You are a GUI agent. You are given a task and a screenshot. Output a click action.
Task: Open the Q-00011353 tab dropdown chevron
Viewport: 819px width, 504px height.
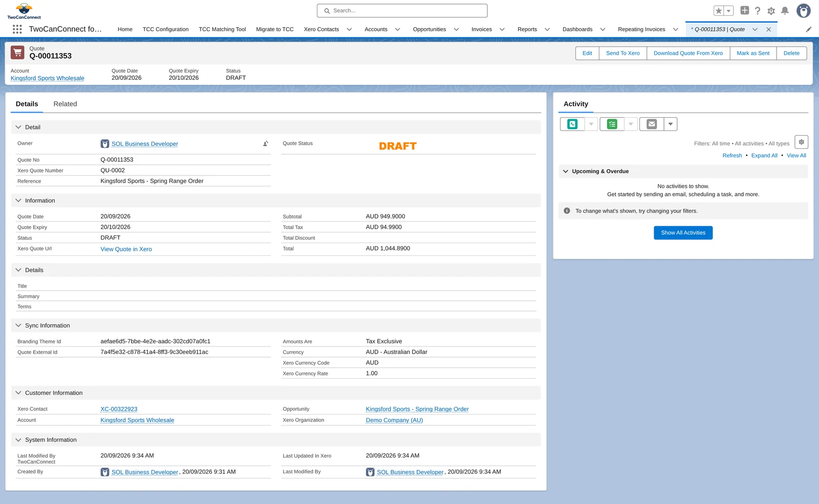pyautogui.click(x=755, y=30)
